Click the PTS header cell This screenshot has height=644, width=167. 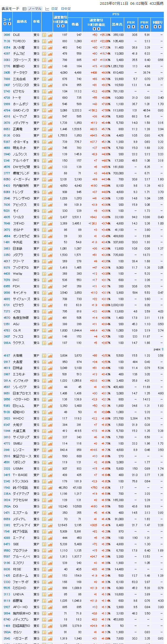pos(116,14)
